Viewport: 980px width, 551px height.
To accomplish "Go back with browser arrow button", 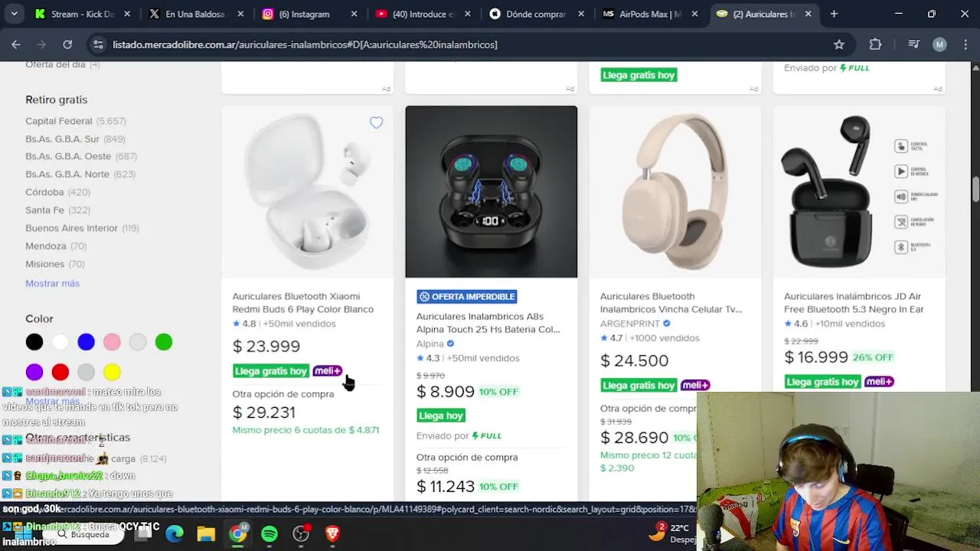I will click(x=16, y=44).
